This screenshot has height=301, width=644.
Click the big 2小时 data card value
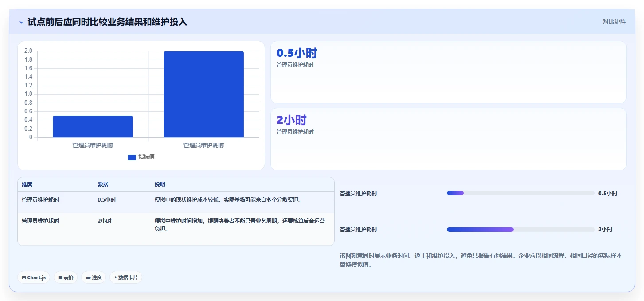[291, 120]
